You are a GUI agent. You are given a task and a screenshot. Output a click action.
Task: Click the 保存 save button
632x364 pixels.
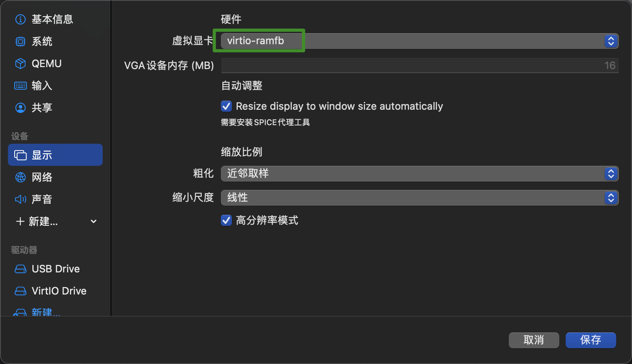591,340
